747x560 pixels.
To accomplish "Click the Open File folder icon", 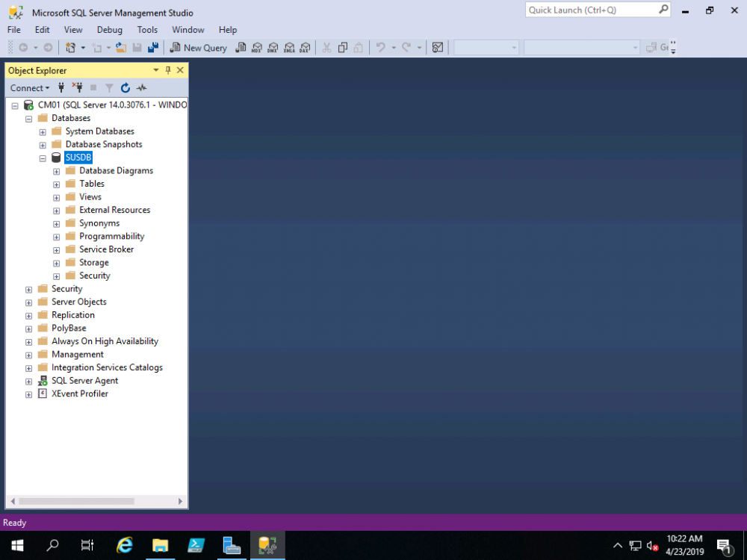I will 121,48.
